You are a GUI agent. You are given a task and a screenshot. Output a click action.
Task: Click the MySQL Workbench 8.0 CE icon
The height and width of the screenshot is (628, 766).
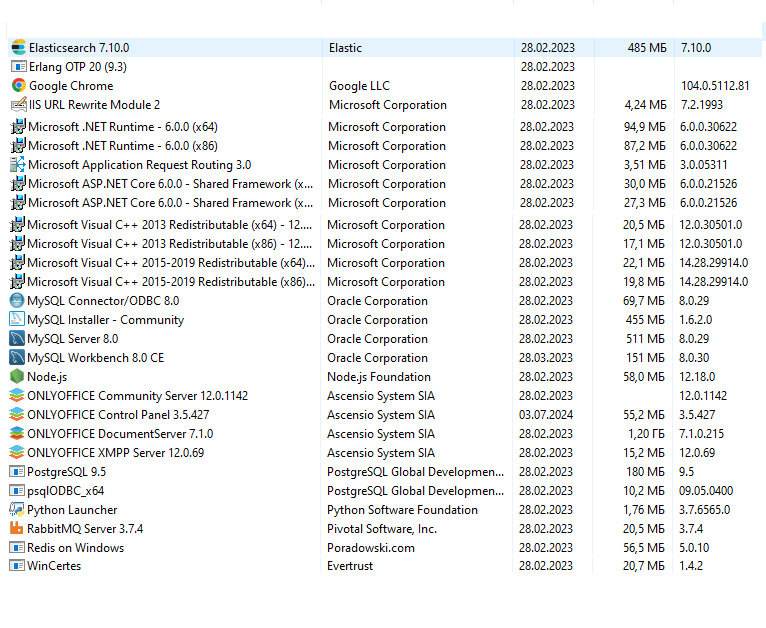coord(17,357)
